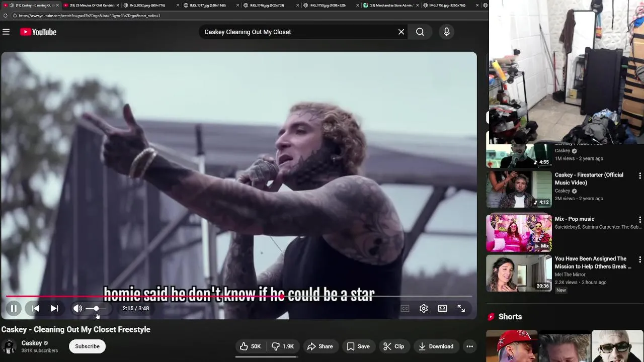
Task: Open options for the Firestarter video
Action: coord(639,176)
